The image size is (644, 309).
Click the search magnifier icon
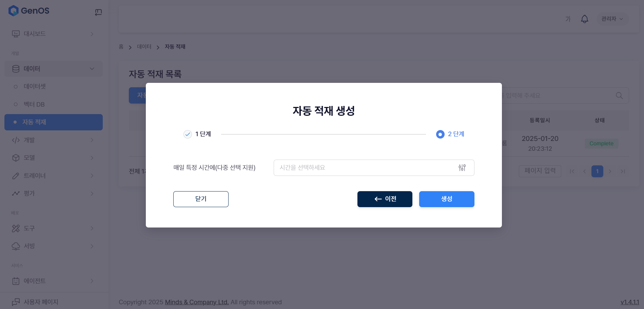619,96
